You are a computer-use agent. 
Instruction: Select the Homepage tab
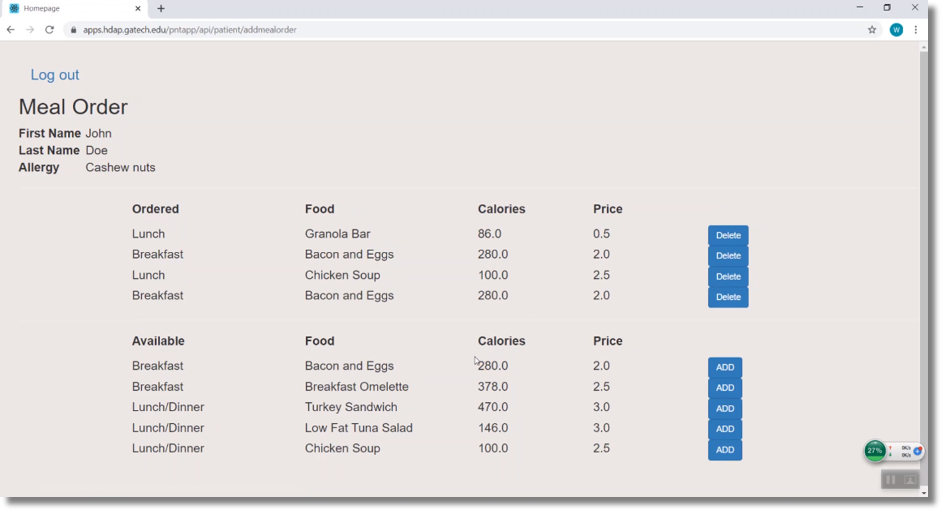[x=70, y=9]
